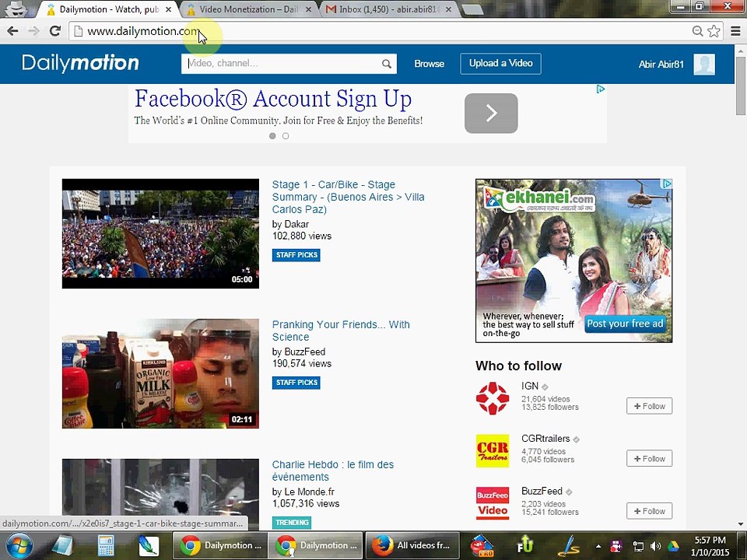Open the 'Stage 1 - Car/Bike - Stage Summary' title link

[349, 197]
